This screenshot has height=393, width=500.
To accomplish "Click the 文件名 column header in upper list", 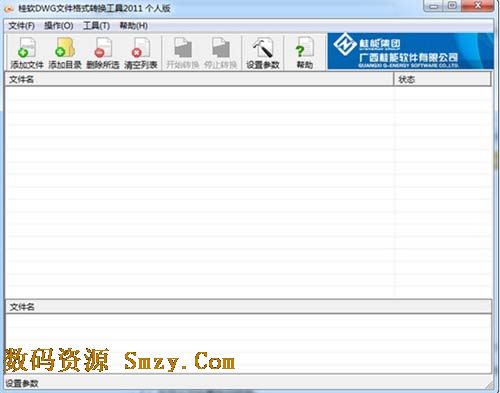I will click(199, 79).
